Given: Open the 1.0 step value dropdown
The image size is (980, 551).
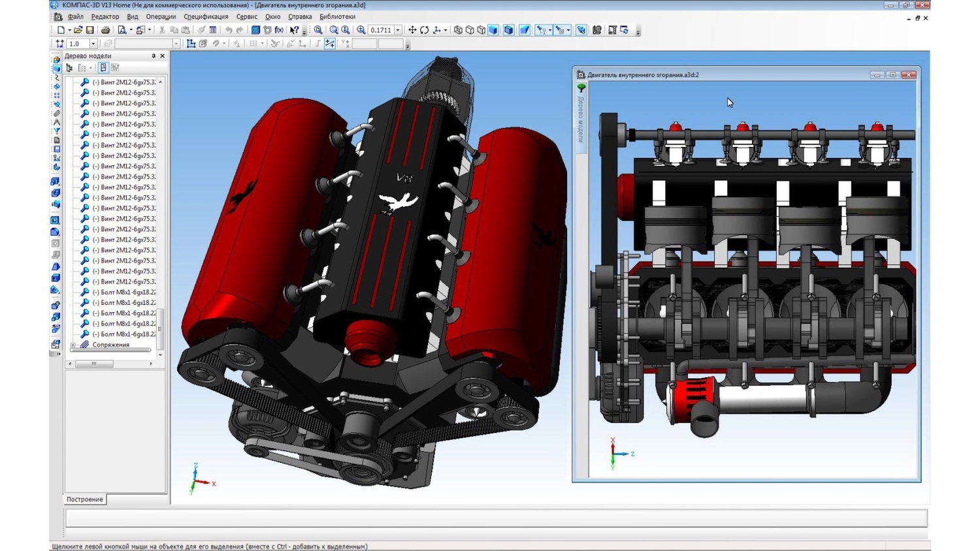Looking at the screenshot, I should [x=93, y=44].
